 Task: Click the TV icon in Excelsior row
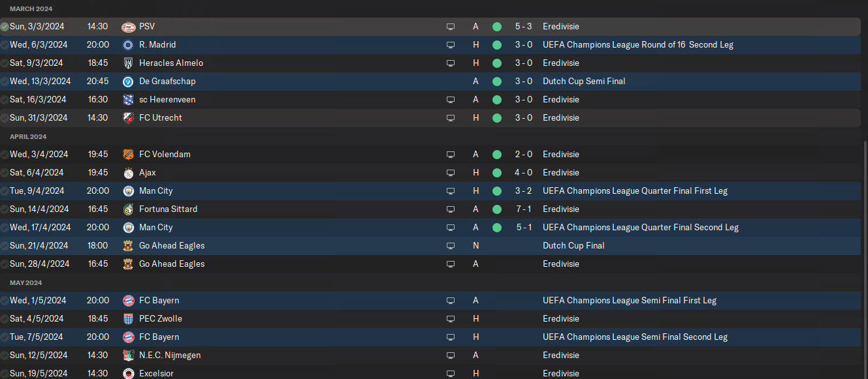pyautogui.click(x=451, y=374)
